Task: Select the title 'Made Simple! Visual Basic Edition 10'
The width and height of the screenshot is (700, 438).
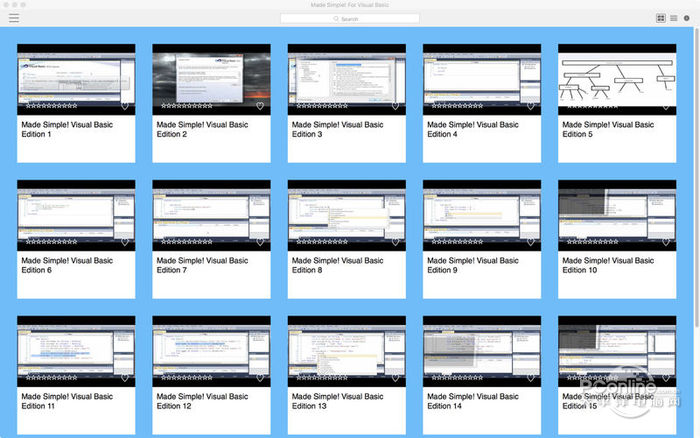Action: [608, 265]
